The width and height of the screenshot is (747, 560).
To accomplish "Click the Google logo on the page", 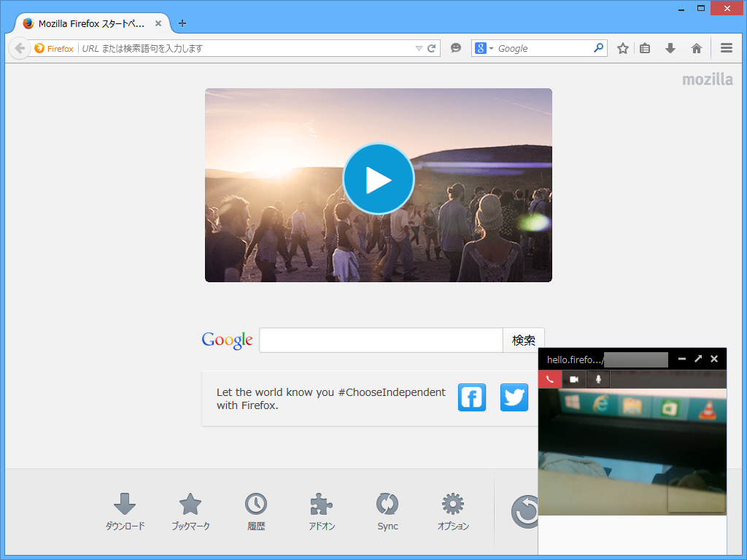I will pos(228,340).
